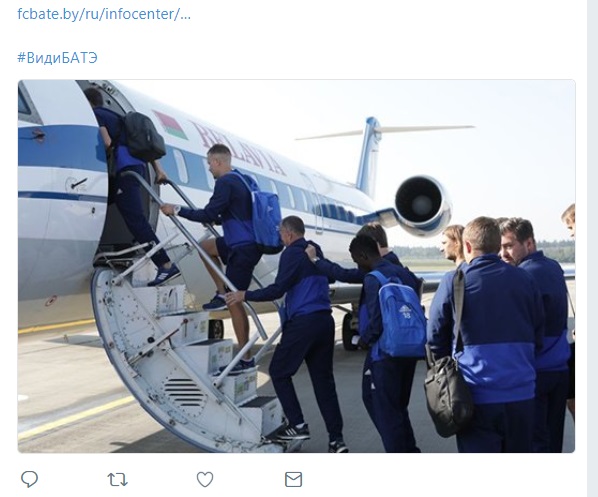Visit the infocenter page on fcbate.by
The image size is (598, 497).
104,14
